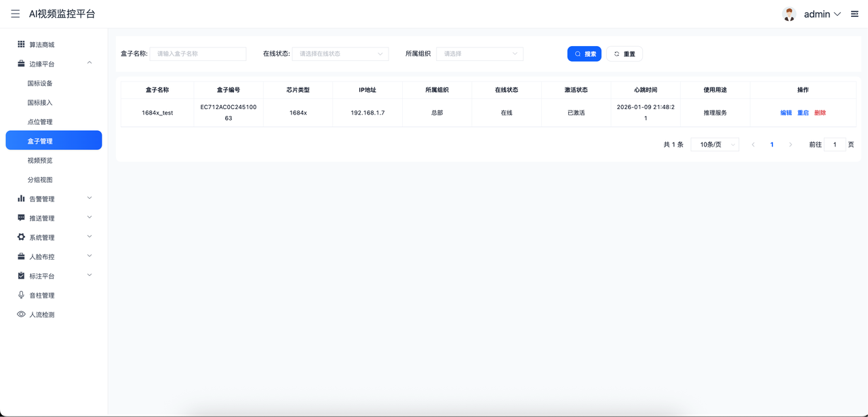Expand the 推送管理 menu chevron
This screenshot has height=417, width=868.
click(x=90, y=218)
